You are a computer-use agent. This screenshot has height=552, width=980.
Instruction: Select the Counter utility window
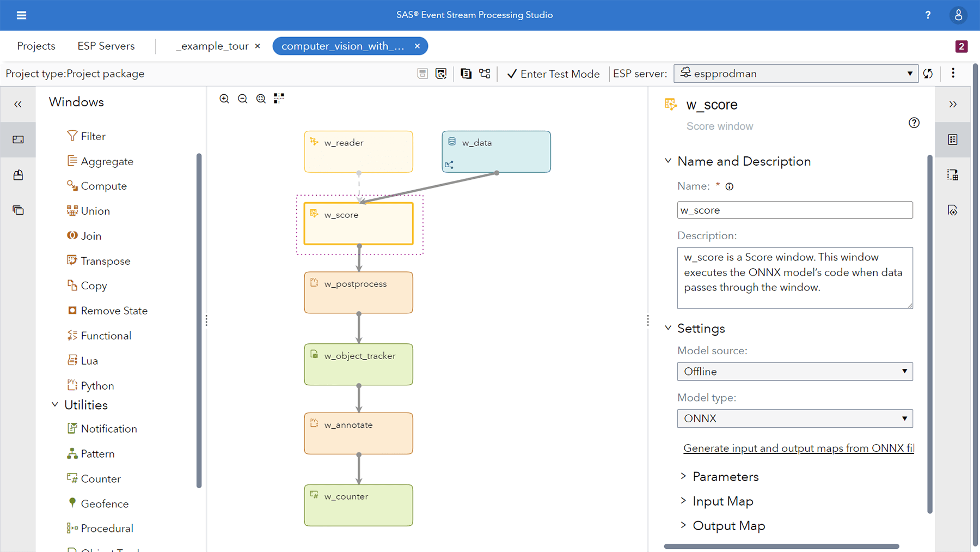(94, 479)
